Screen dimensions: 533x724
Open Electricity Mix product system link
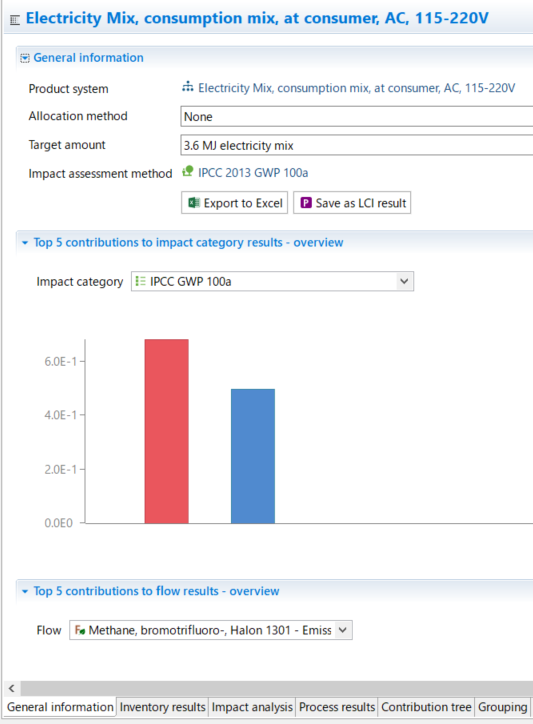[x=357, y=88]
